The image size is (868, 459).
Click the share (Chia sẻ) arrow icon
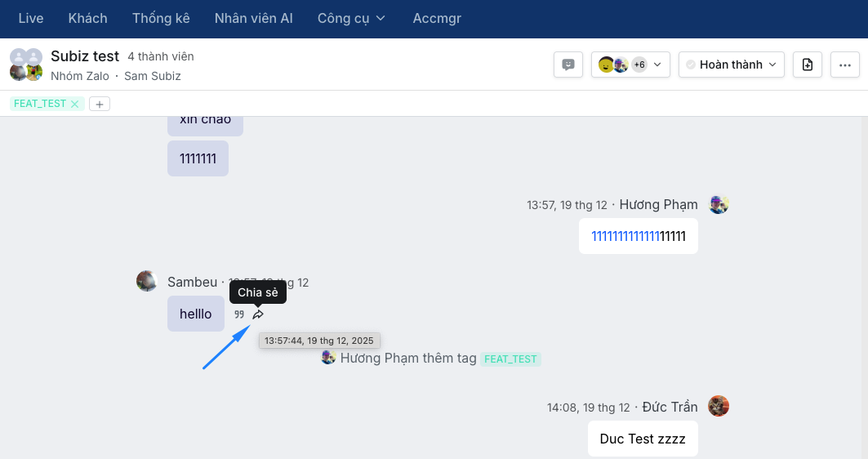point(258,314)
